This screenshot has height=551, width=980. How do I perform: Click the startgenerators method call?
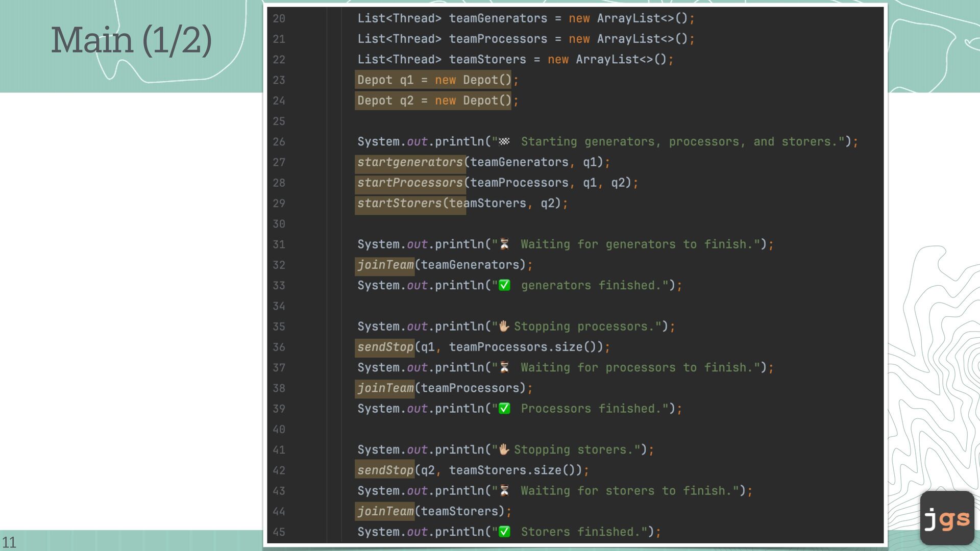coord(410,162)
